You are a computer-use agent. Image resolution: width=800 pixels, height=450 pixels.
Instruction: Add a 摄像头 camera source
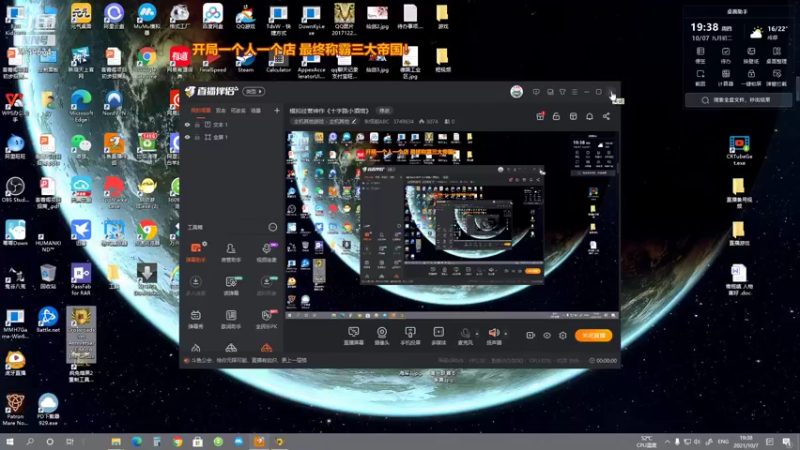382,336
